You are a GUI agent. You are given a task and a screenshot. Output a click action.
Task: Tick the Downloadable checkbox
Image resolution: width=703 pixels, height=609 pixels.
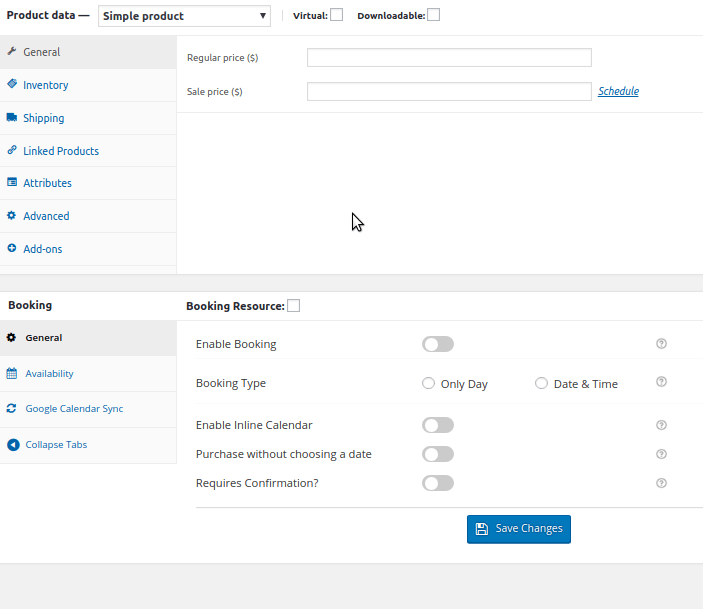433,15
